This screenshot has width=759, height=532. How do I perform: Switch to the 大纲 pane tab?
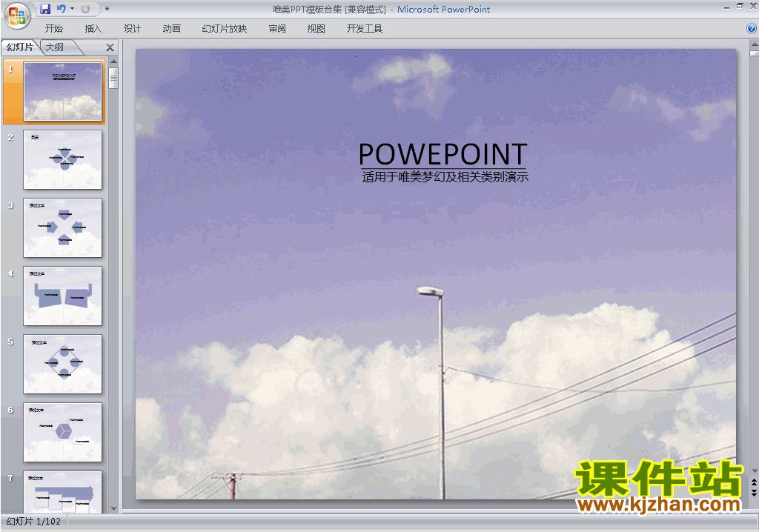[x=55, y=47]
